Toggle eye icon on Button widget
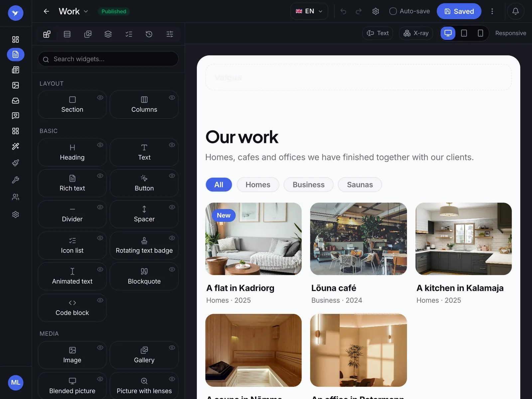The height and width of the screenshot is (399, 532). (x=172, y=176)
